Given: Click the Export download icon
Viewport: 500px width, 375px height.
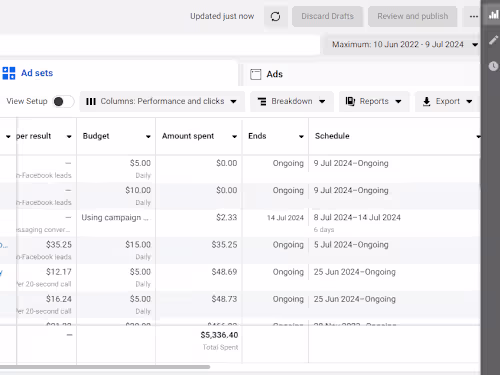Looking at the screenshot, I should 426,101.
